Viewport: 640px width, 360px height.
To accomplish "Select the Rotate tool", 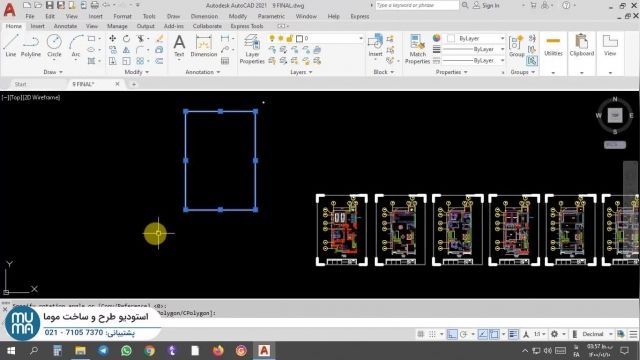I will pos(127,38).
